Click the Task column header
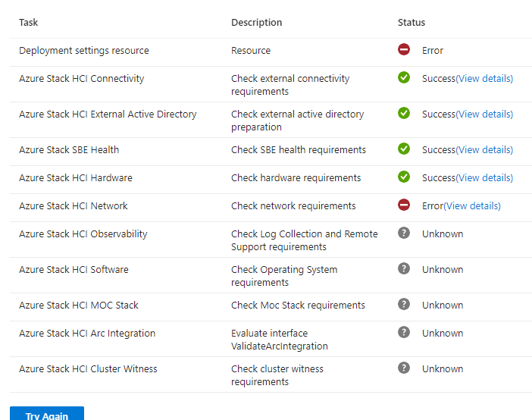The image size is (532, 420). tap(29, 23)
